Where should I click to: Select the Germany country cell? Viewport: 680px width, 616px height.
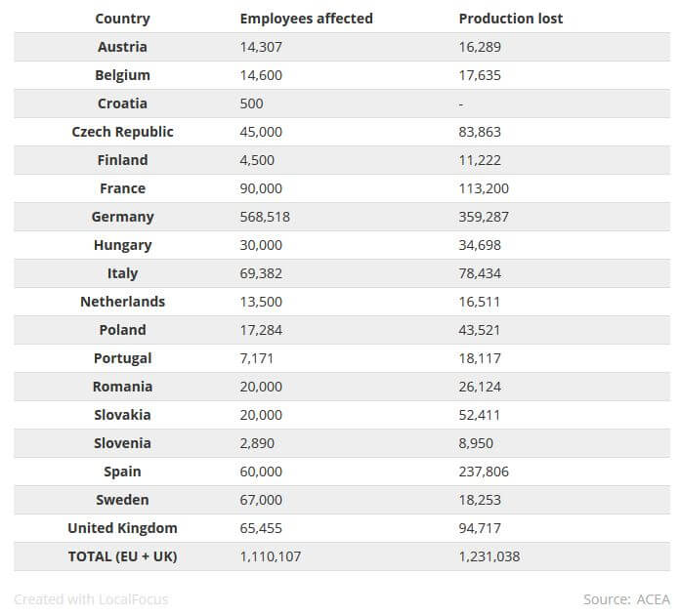click(122, 217)
